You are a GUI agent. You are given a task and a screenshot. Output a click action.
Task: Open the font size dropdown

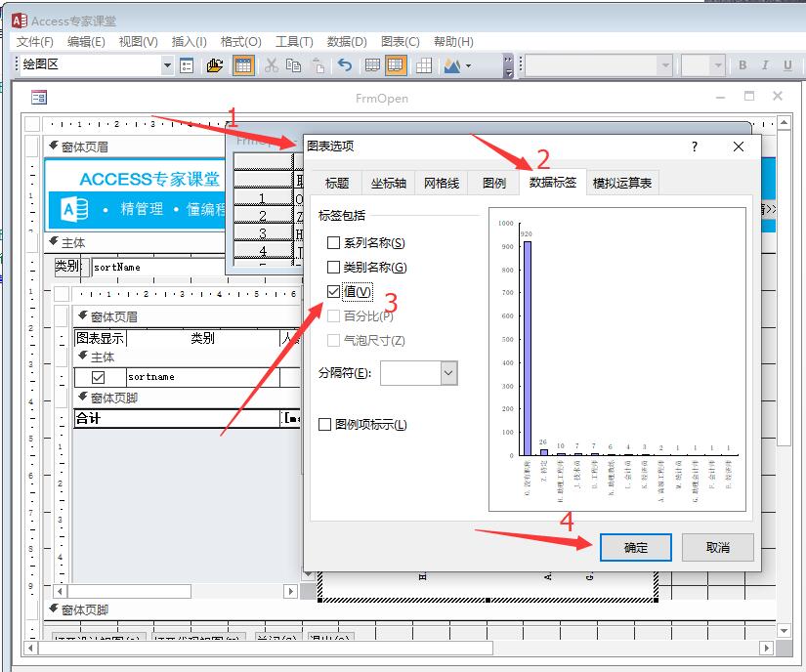[x=718, y=65]
